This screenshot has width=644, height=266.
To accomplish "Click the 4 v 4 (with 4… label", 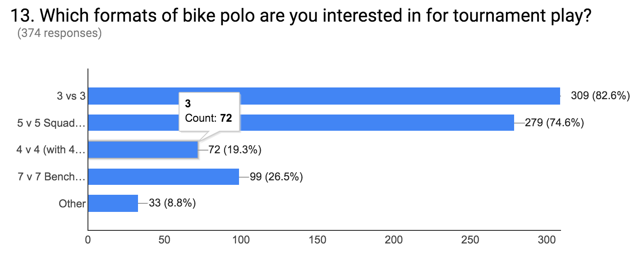I will click(x=51, y=150).
